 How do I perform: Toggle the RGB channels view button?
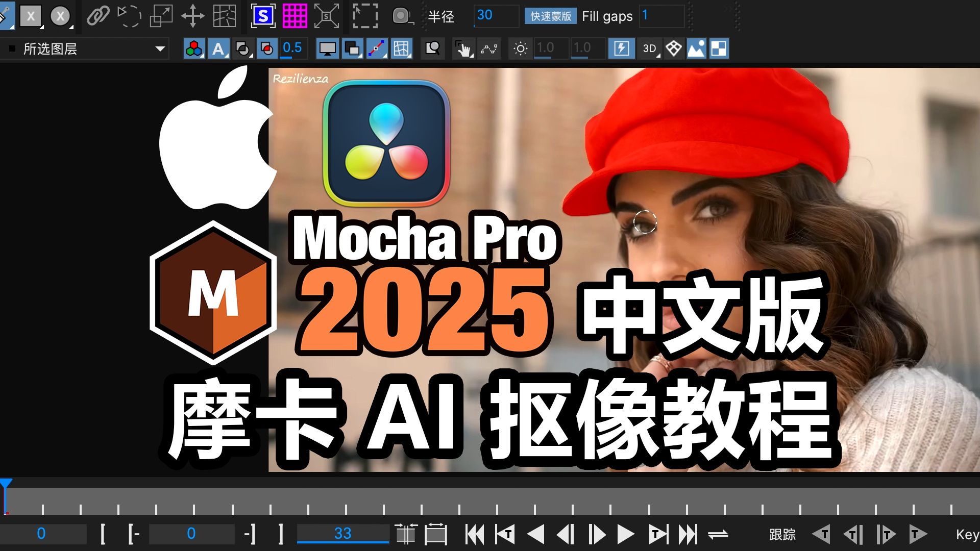tap(194, 49)
